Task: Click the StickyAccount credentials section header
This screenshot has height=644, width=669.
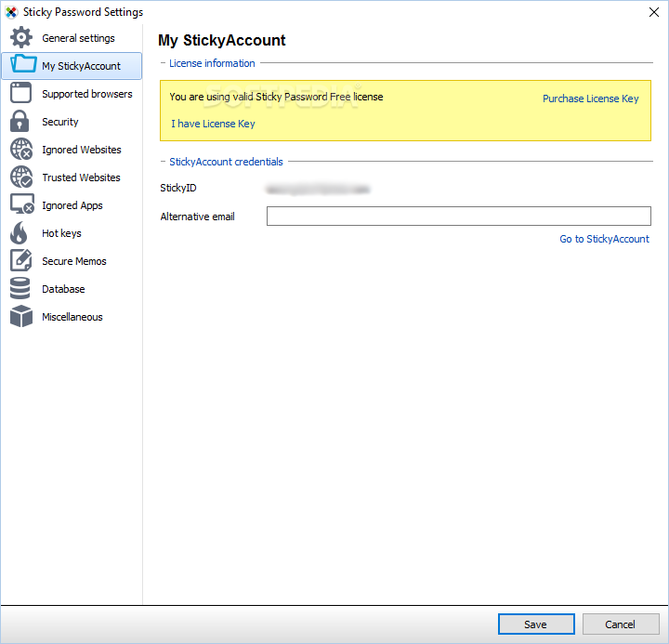Action: (x=226, y=162)
